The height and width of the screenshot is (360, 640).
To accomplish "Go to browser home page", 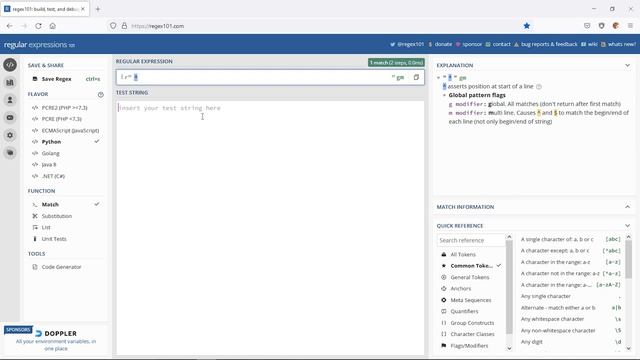I will click(x=53, y=26).
